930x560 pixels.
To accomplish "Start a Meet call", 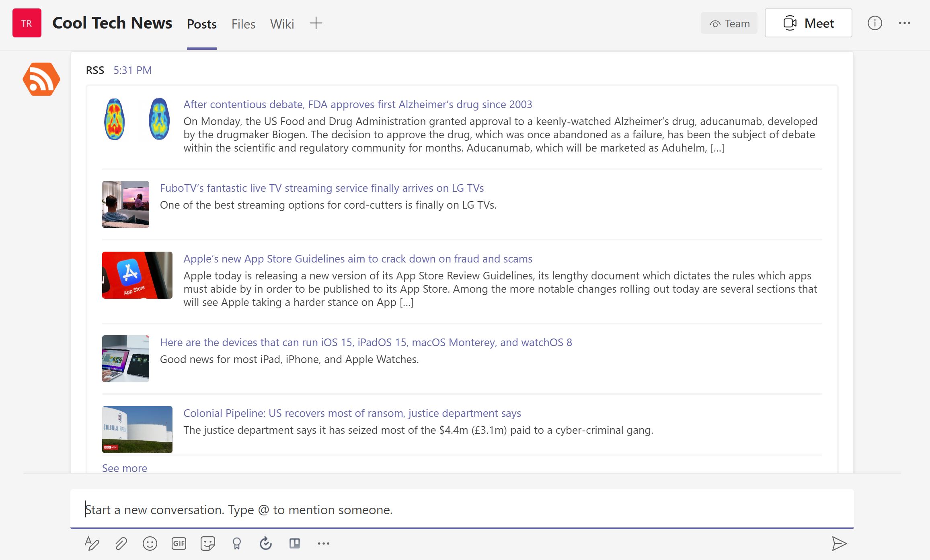I will tap(808, 23).
